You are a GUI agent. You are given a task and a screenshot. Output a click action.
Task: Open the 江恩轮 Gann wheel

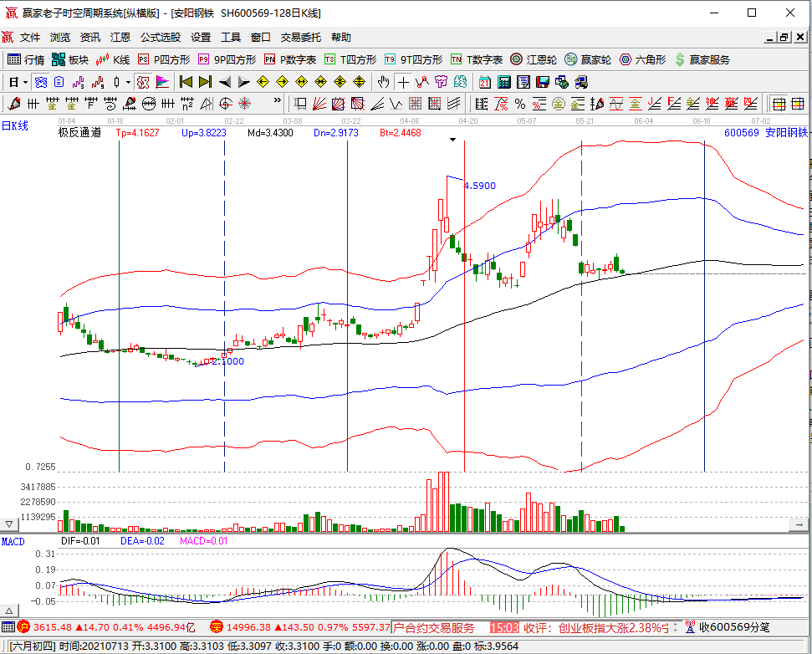(534, 59)
